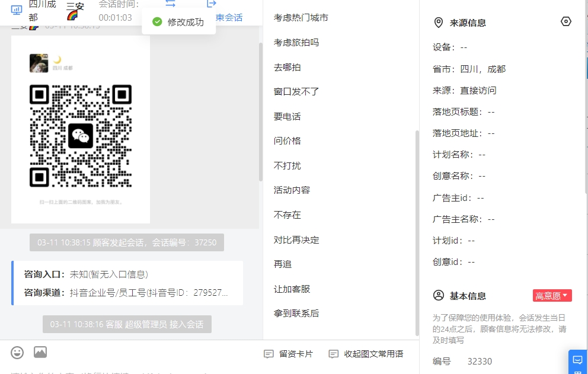
Task: Click the 落地页地址 row
Action: (464, 133)
